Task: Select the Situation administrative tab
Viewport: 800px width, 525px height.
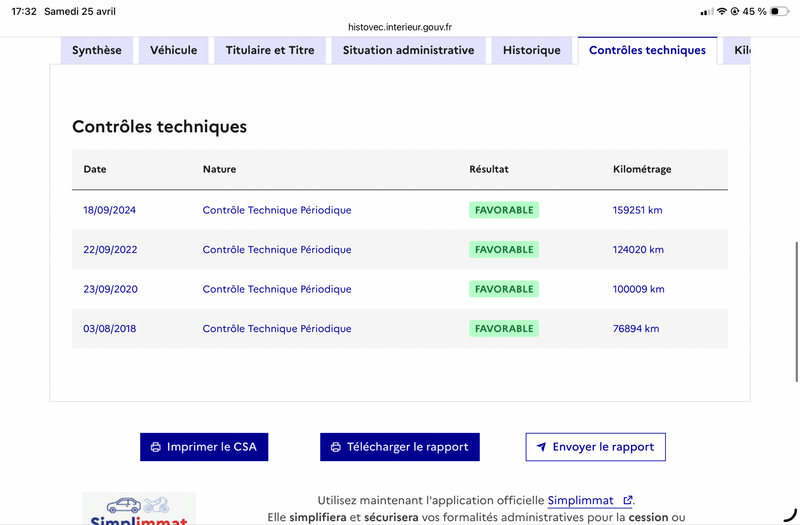Action: point(408,50)
